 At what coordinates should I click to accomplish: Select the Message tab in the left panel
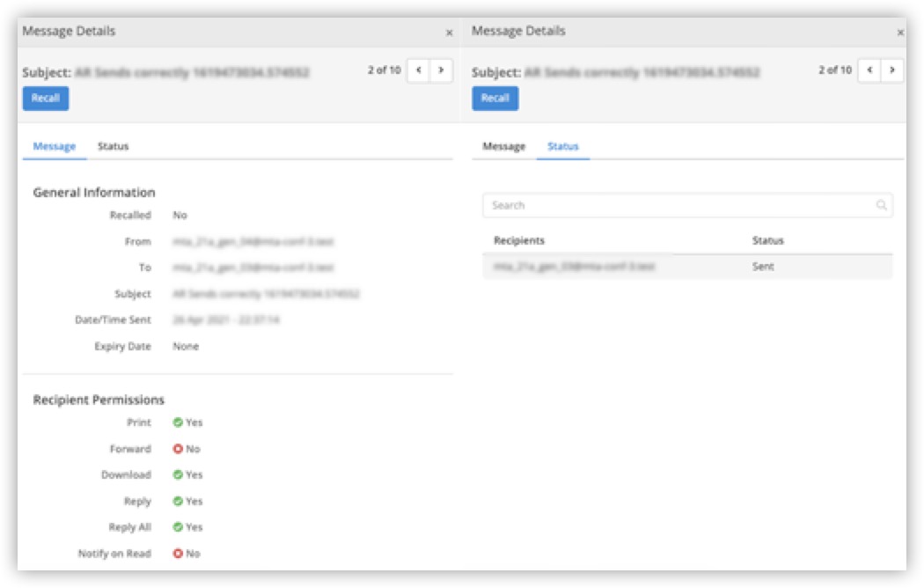[54, 146]
